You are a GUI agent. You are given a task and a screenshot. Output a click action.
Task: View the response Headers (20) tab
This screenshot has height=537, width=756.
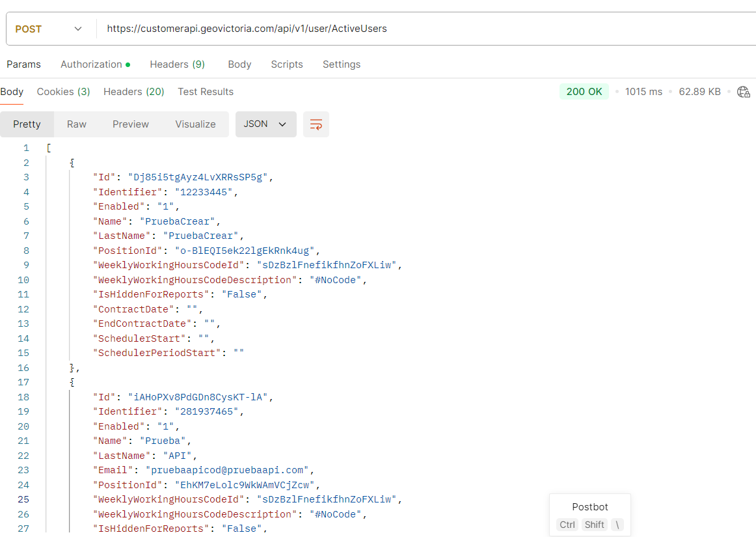[x=133, y=92]
